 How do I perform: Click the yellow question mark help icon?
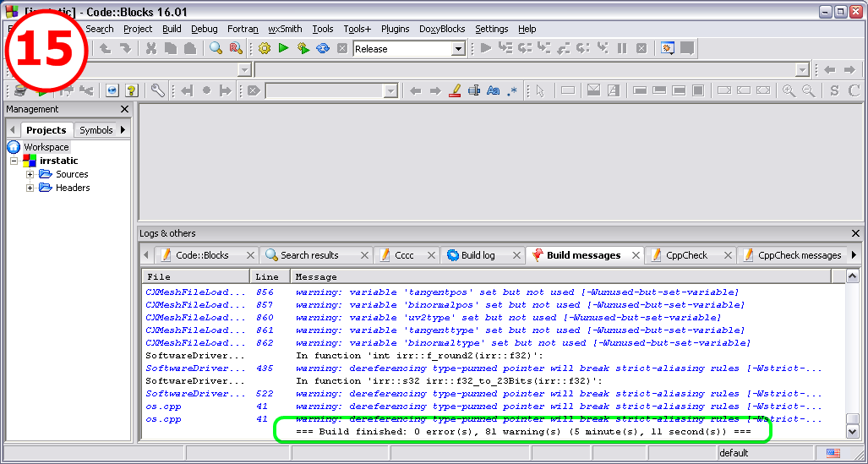tap(131, 90)
